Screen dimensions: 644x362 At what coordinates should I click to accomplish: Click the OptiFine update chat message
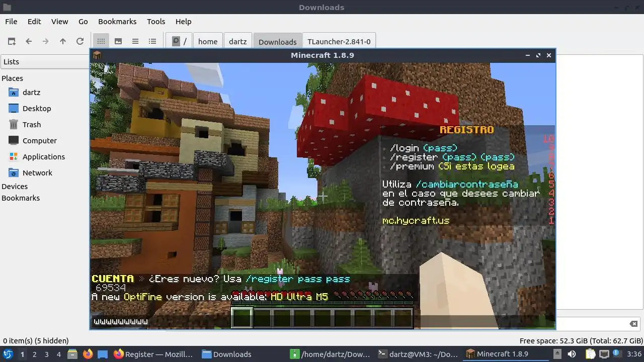(x=209, y=297)
